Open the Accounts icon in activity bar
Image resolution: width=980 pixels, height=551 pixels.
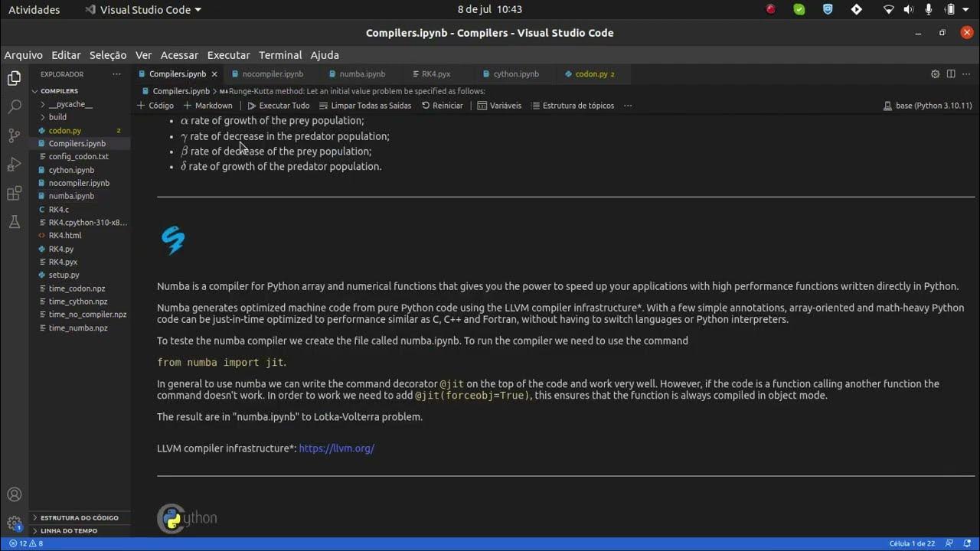[x=14, y=494]
